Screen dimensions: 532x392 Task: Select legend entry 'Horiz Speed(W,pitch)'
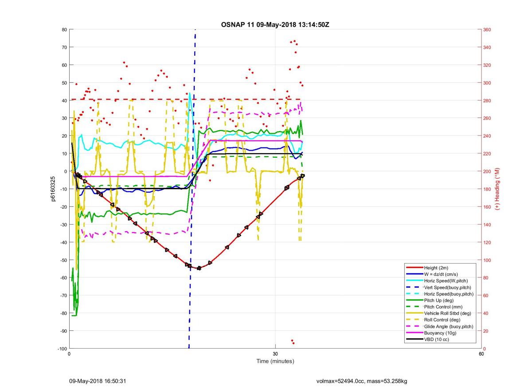437,281
